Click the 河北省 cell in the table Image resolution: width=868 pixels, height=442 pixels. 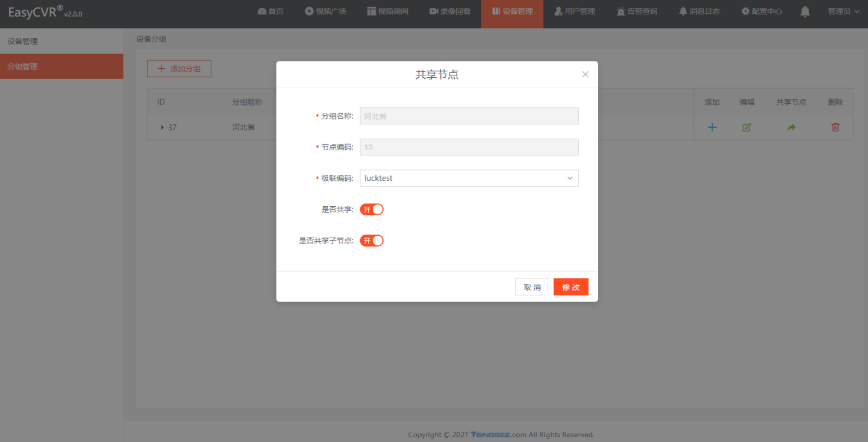click(x=243, y=127)
